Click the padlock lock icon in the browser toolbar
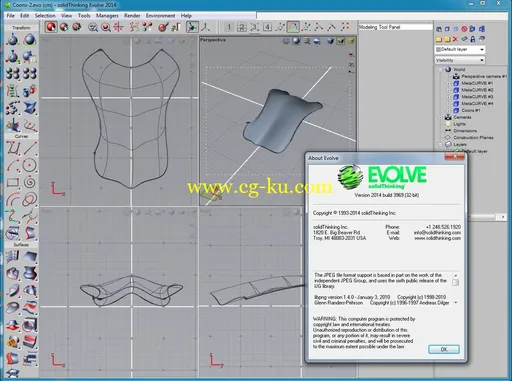 coord(473,39)
